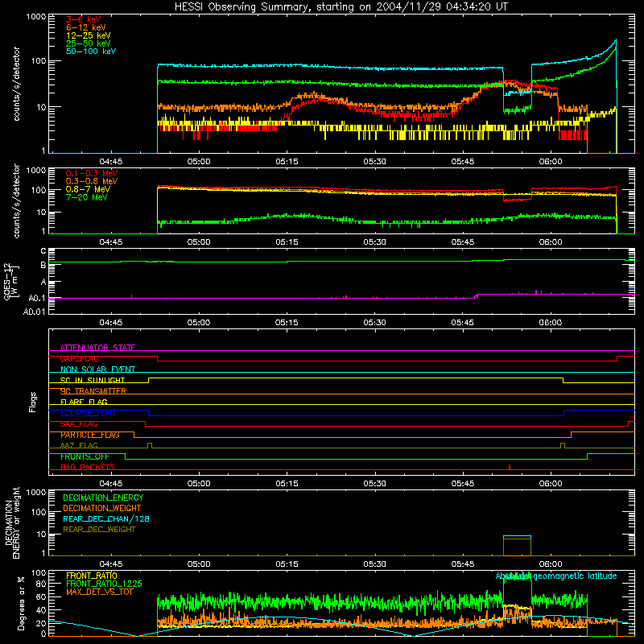Click the 0.3-0.8 MeV legend entry

(92, 181)
